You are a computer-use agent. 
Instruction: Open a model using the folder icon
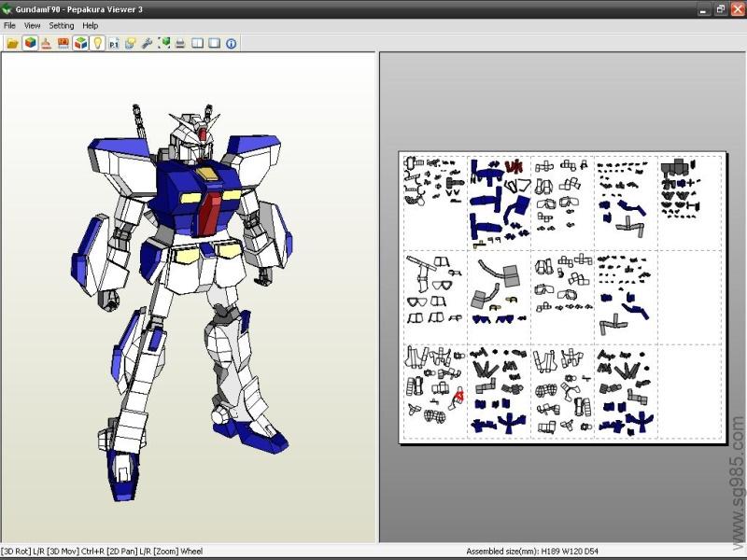[12, 42]
